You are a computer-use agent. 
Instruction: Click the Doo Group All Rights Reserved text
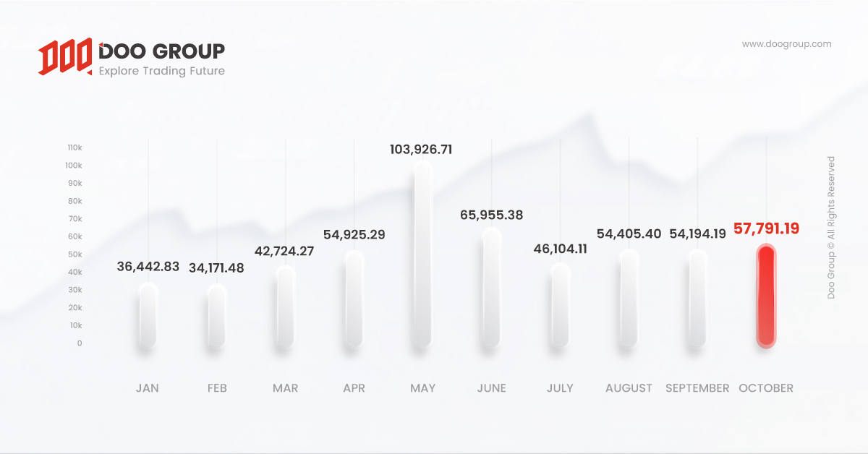pyautogui.click(x=831, y=227)
